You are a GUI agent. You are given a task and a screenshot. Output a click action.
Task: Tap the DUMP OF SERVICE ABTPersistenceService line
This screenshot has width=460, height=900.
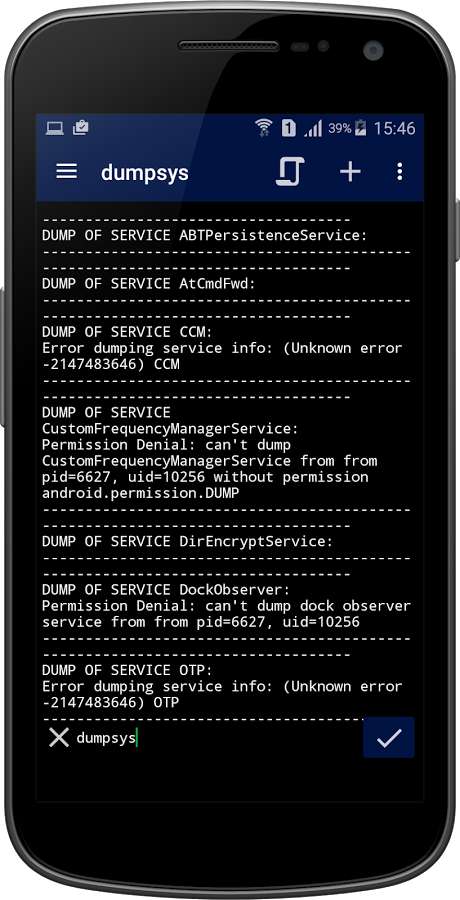(x=204, y=235)
